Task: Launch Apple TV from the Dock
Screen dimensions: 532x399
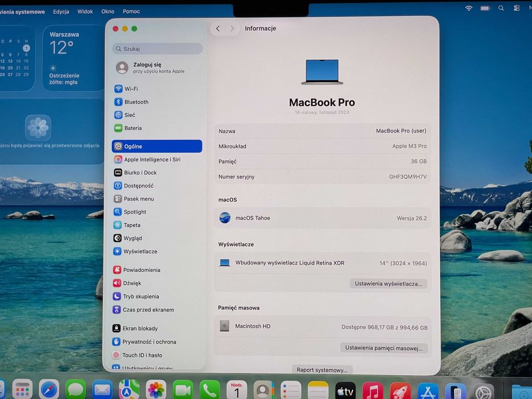Action: tap(346, 391)
